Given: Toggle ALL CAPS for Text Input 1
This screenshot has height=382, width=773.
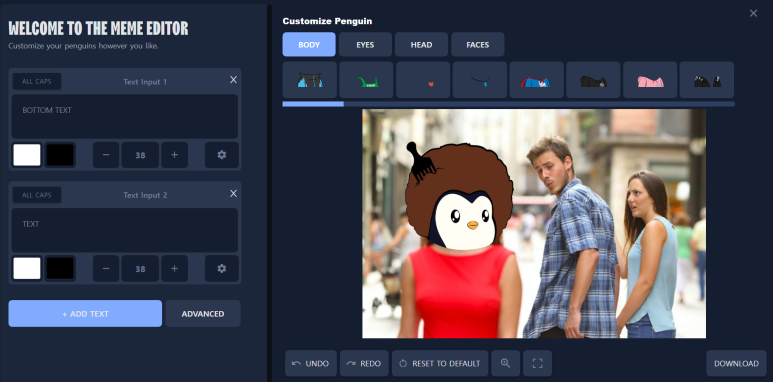Looking at the screenshot, I should click(37, 81).
